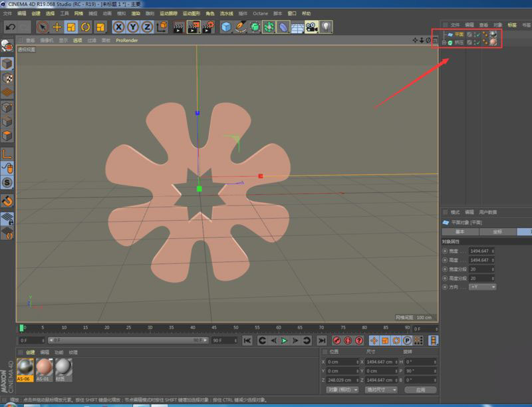Viewport: 532px width, 407px height.
Task: Go to start of animation
Action: tap(247, 340)
